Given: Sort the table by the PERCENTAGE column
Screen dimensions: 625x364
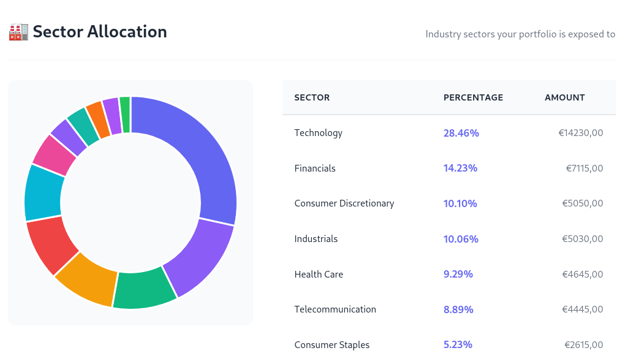Looking at the screenshot, I should pyautogui.click(x=473, y=97).
